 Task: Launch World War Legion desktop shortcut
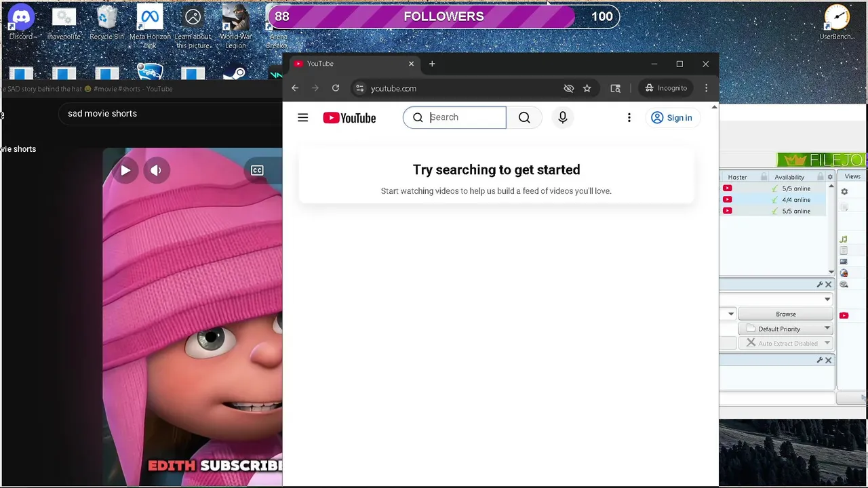tap(236, 26)
